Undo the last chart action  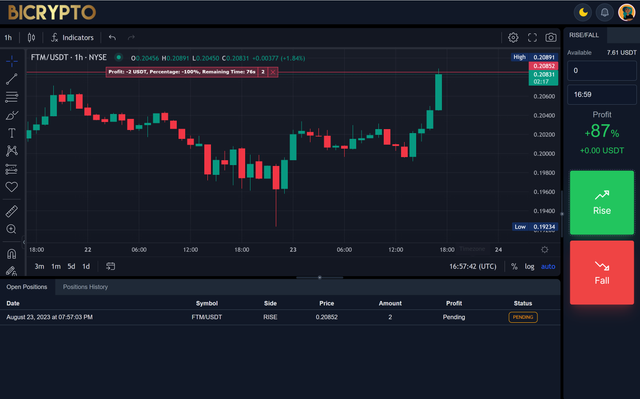pos(112,38)
